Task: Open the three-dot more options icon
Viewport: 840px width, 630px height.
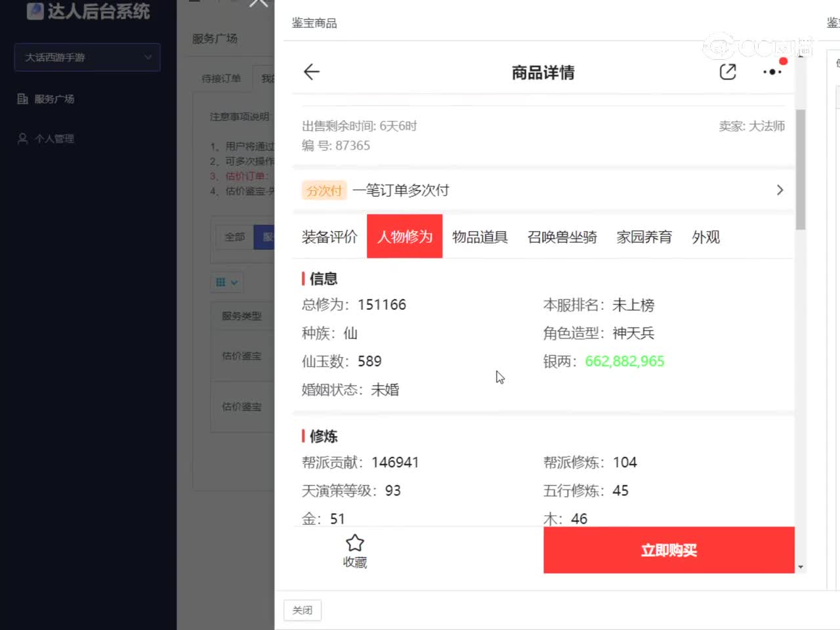Action: click(x=772, y=72)
